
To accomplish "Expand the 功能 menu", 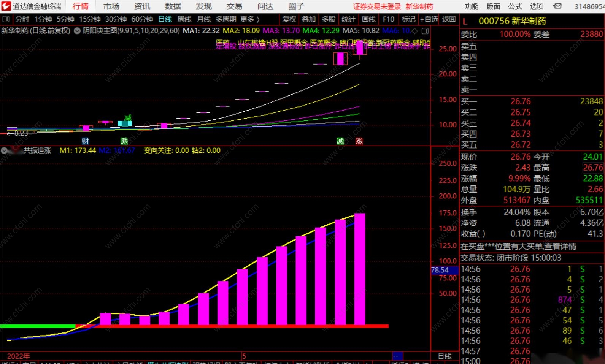I will [472, 6].
